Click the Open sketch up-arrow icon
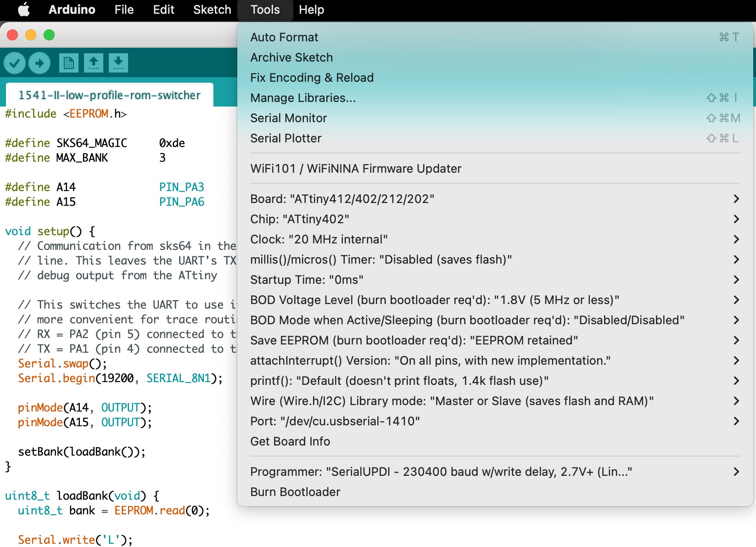 point(94,63)
